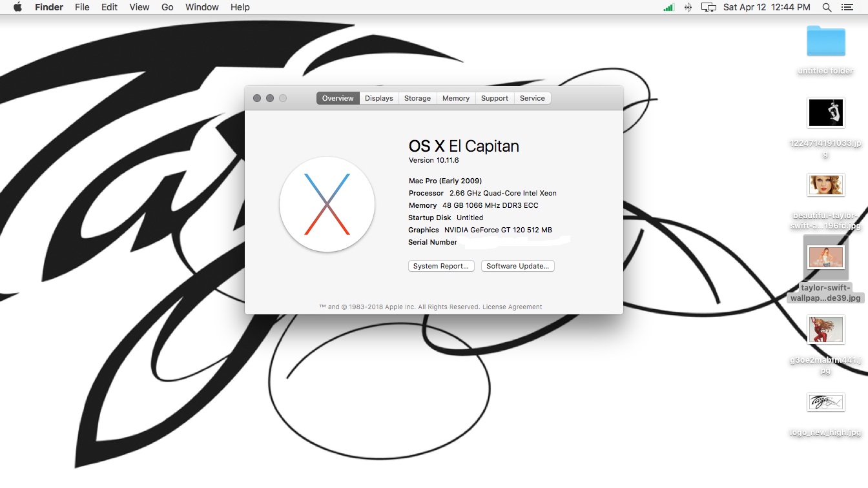The width and height of the screenshot is (868, 488).
Task: Select the untitled folder icon
Action: pyautogui.click(x=826, y=41)
